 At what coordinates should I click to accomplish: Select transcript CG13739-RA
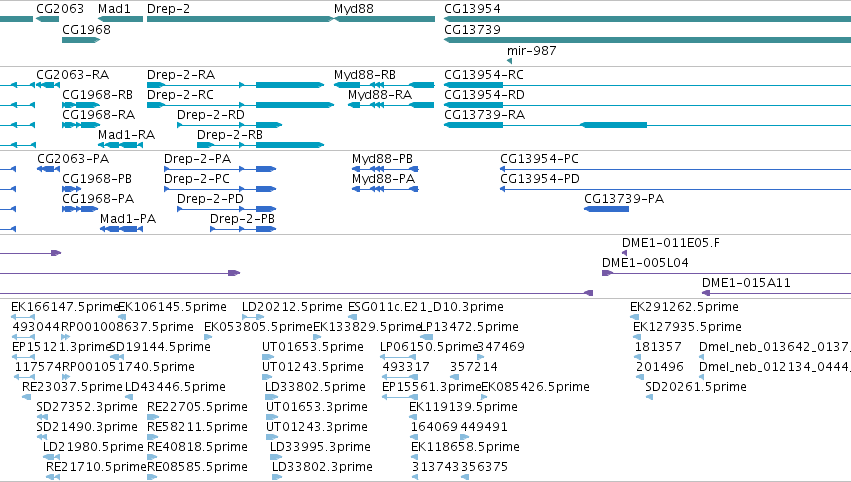point(484,115)
